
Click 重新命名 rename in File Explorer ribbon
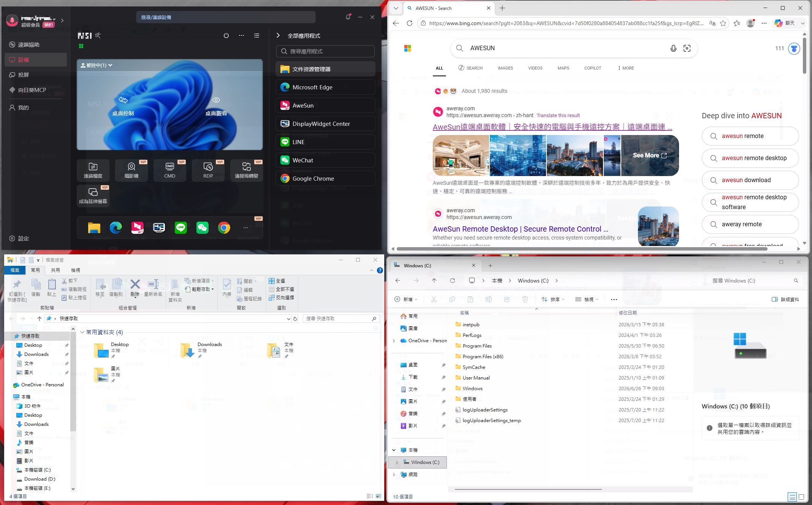[x=153, y=288]
